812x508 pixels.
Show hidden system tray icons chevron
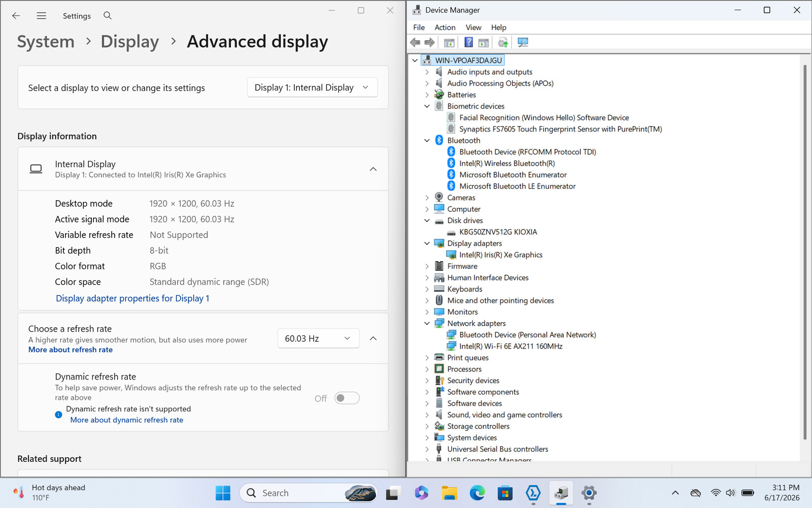pos(675,493)
